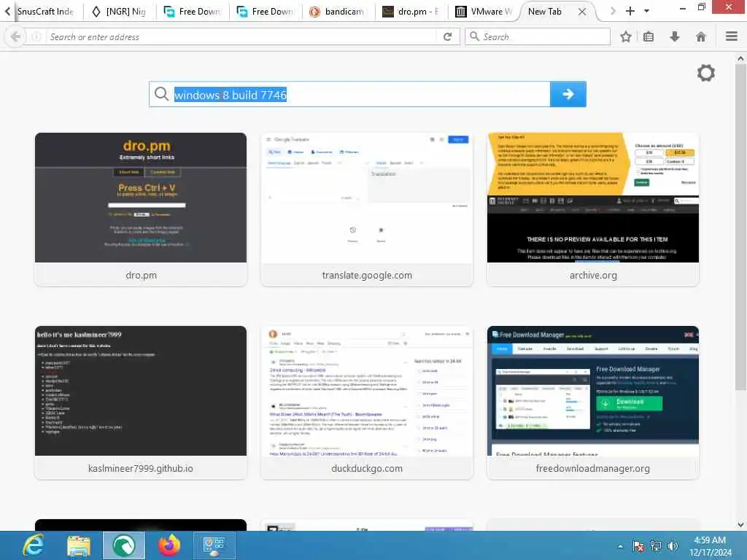Show hidden tray icons arrow
The image size is (747, 560).
pyautogui.click(x=620, y=546)
